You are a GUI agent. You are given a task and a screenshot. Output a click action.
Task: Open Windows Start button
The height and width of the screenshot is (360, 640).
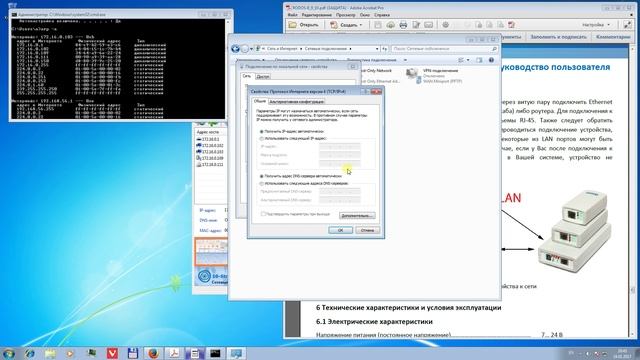click(9, 353)
